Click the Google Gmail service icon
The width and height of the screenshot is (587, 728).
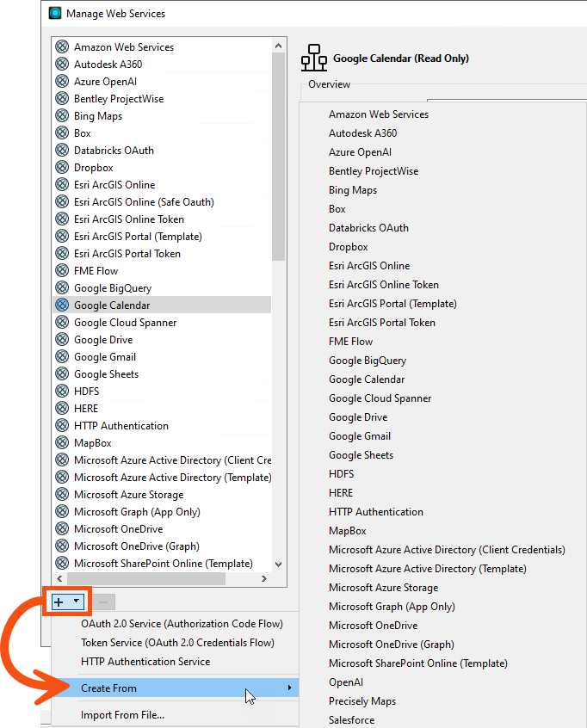(x=62, y=356)
